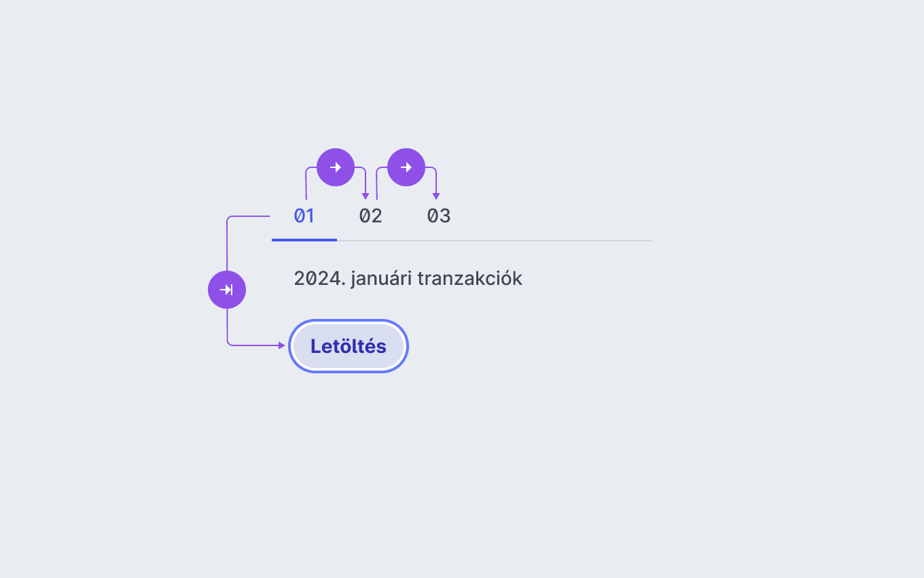Open tab 03

[x=439, y=216]
